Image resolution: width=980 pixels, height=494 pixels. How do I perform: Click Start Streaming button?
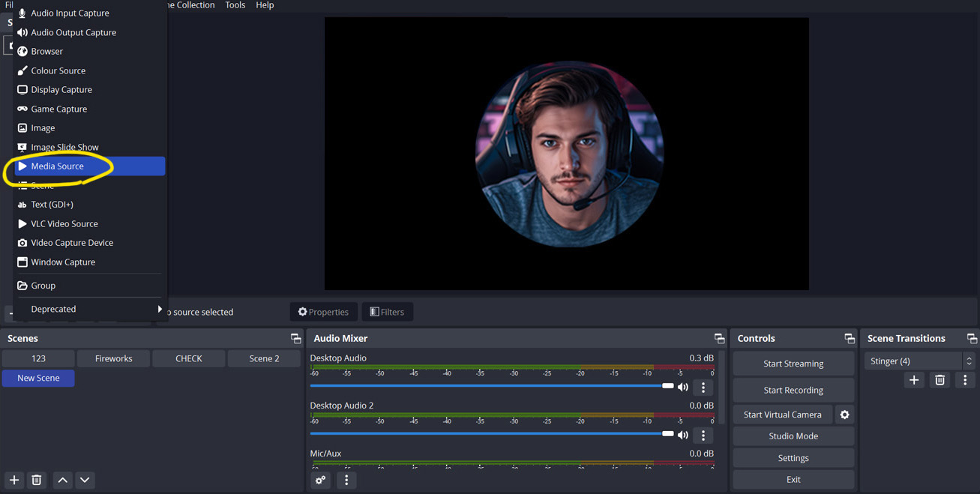coord(793,364)
